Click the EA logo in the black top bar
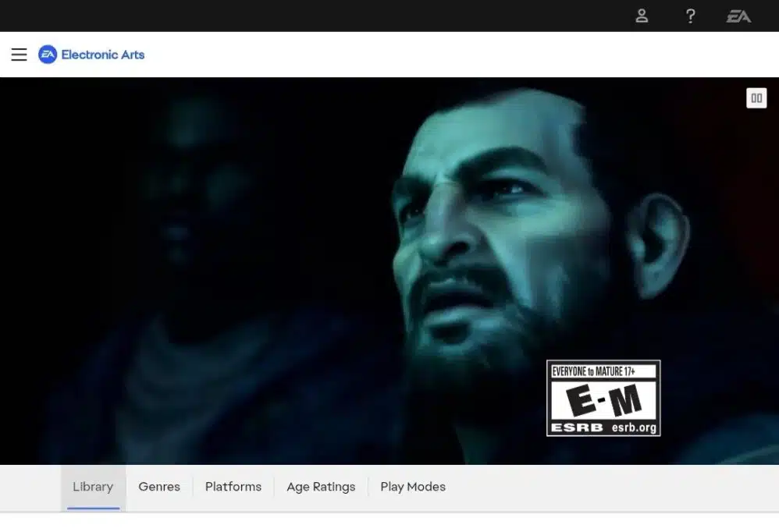This screenshot has height=532, width=779. 738,16
